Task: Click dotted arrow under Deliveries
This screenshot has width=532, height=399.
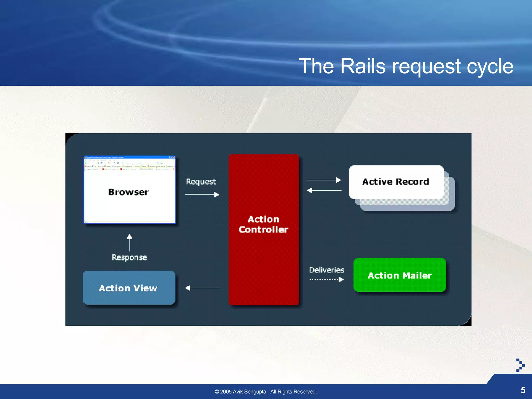Action: pyautogui.click(x=326, y=280)
